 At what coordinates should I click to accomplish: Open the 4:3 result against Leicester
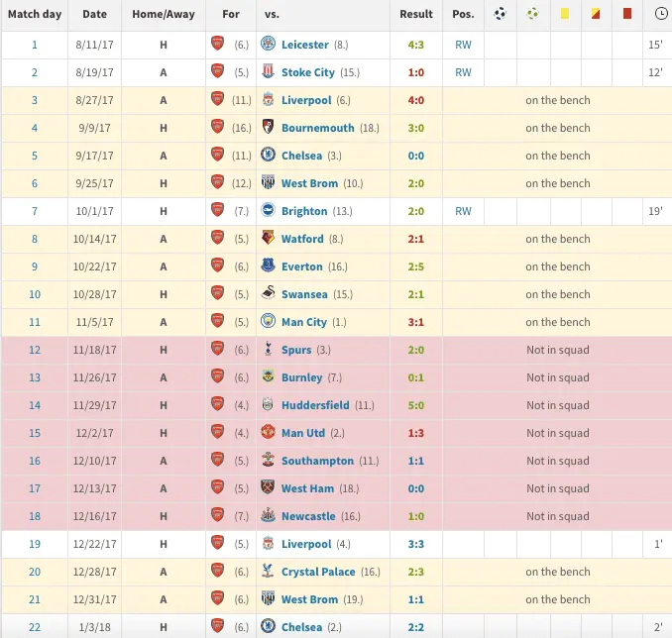click(x=416, y=45)
